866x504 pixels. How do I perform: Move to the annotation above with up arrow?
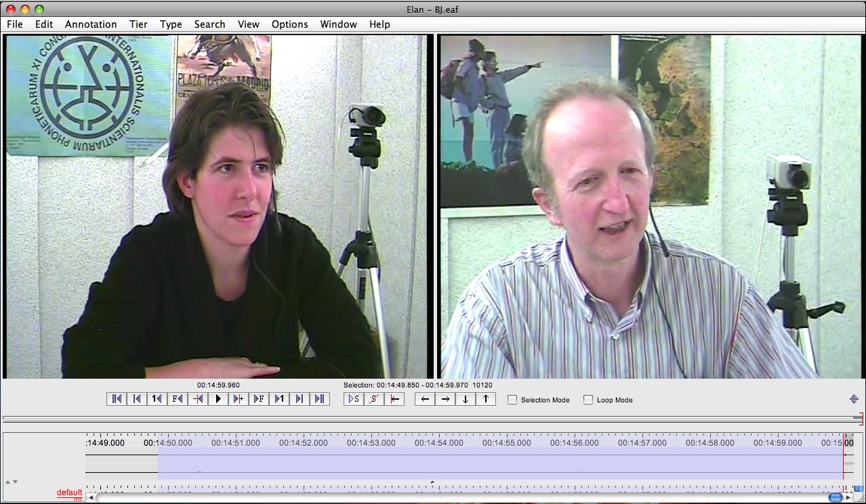[486, 399]
